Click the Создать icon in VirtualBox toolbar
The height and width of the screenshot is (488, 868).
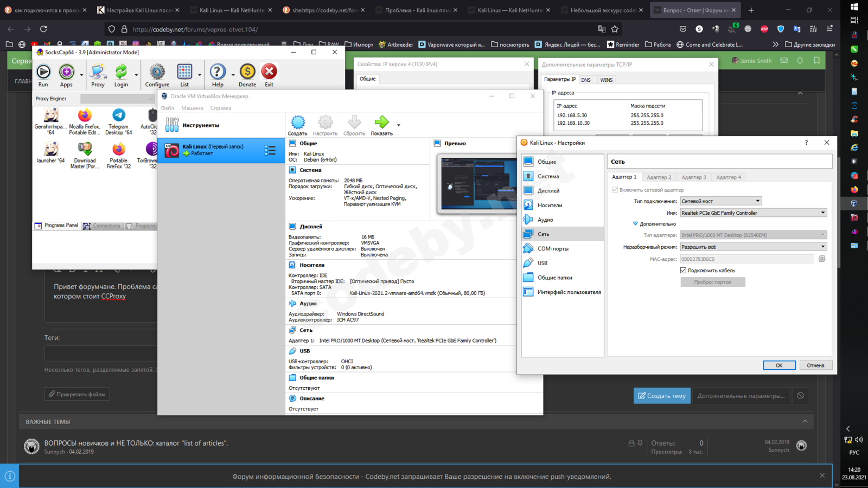click(297, 123)
